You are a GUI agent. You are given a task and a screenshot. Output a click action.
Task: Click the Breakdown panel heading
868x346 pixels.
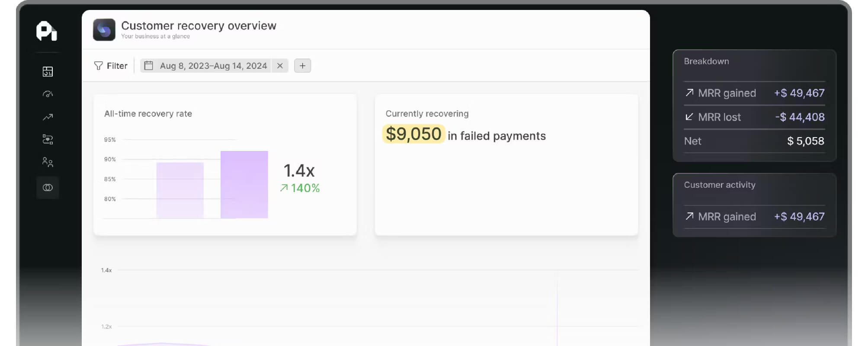pyautogui.click(x=706, y=61)
